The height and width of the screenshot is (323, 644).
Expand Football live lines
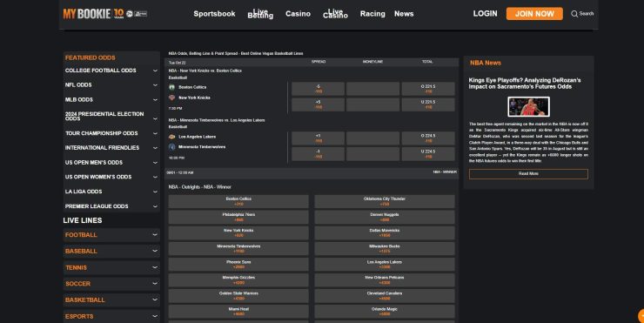tap(111, 235)
